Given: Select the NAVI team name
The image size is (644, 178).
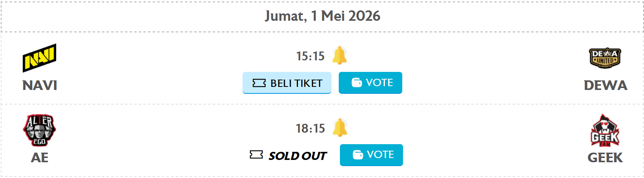Looking at the screenshot, I should coord(40,85).
